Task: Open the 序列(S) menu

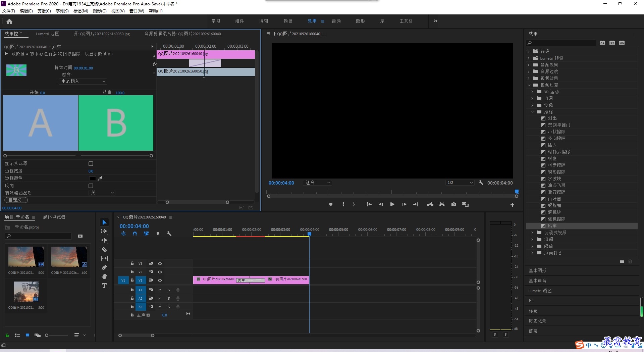Action: 62,11
